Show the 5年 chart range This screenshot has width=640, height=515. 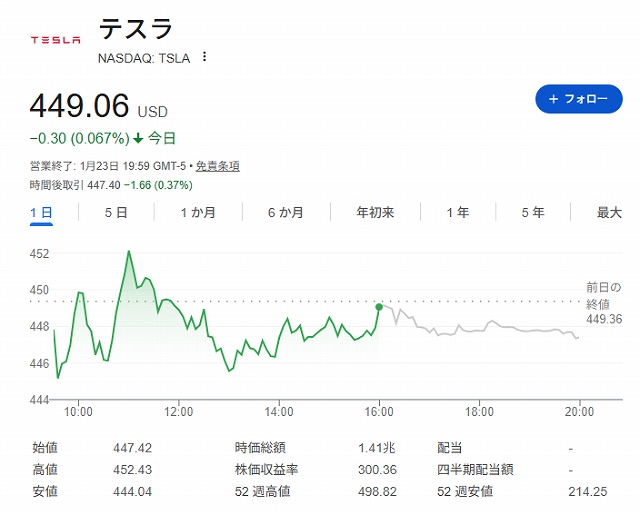coord(533,212)
